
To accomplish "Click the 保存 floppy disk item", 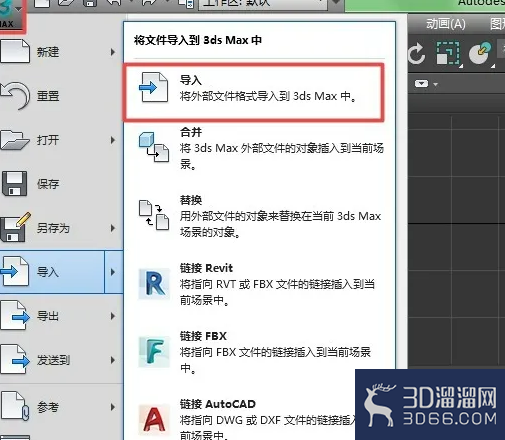I will pyautogui.click(x=62, y=184).
